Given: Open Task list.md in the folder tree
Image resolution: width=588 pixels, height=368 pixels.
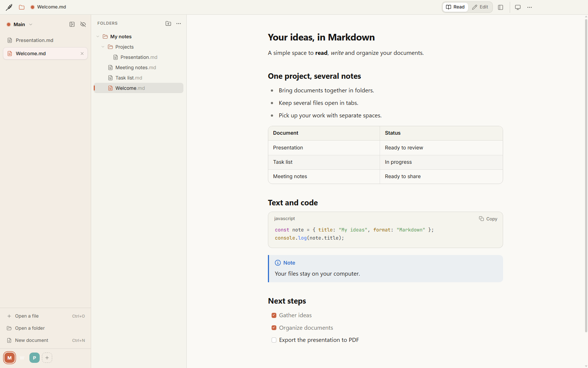Looking at the screenshot, I should point(139,78).
